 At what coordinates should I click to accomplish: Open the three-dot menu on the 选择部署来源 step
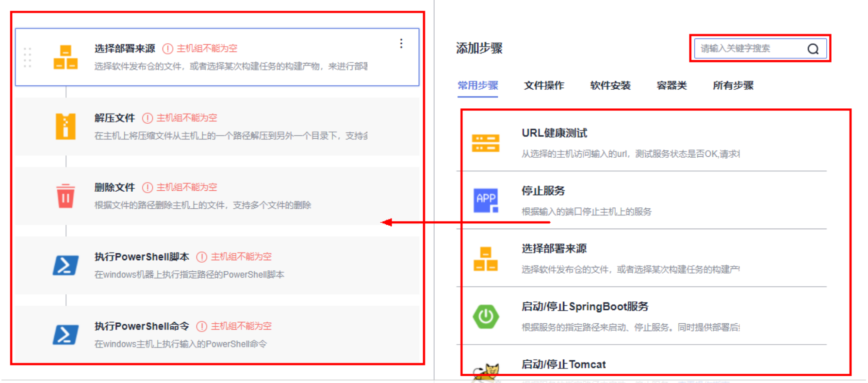click(x=401, y=44)
